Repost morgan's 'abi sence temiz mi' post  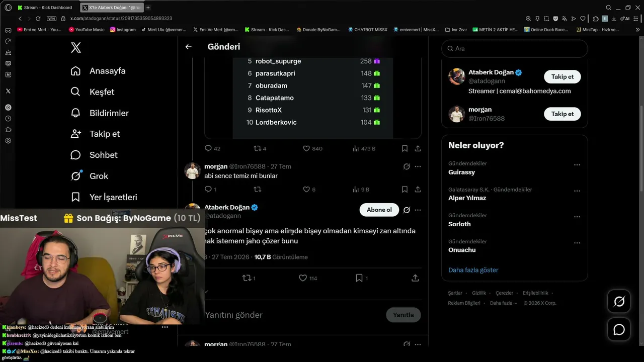257,190
